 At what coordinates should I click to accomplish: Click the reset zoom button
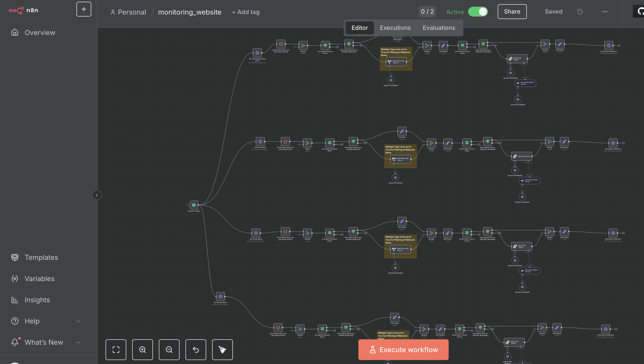tap(196, 349)
